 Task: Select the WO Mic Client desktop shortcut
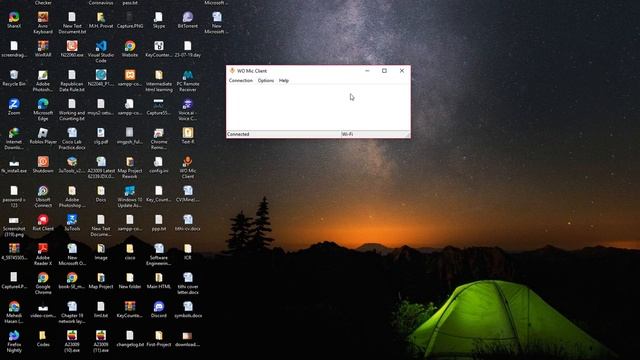pos(188,168)
